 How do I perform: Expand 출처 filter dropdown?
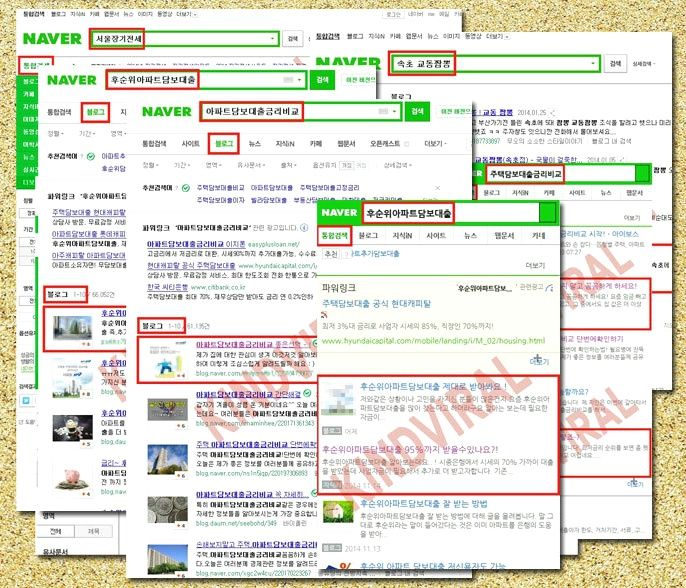click(x=287, y=165)
